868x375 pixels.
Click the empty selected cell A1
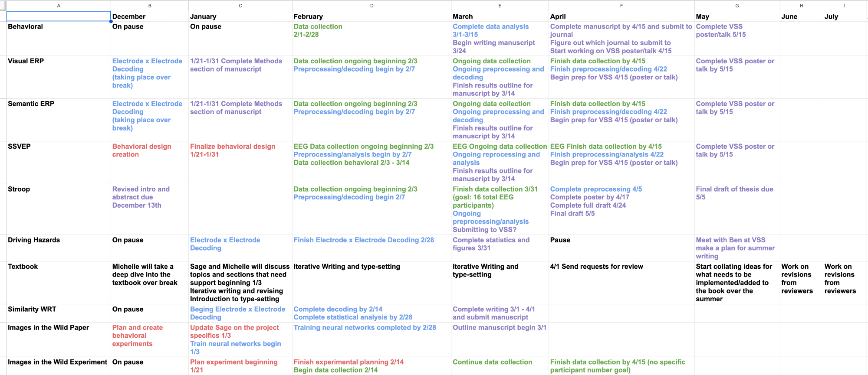point(59,16)
